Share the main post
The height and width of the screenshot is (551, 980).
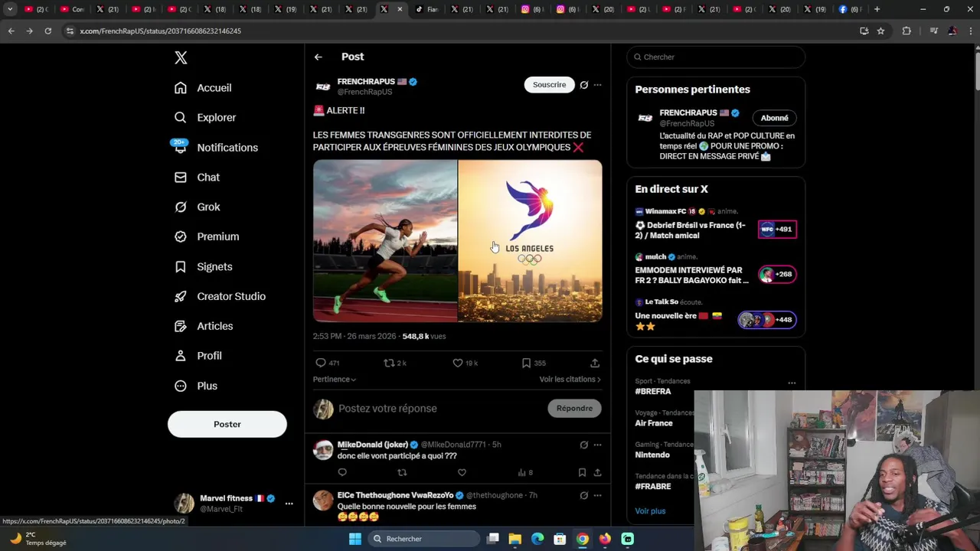(595, 363)
